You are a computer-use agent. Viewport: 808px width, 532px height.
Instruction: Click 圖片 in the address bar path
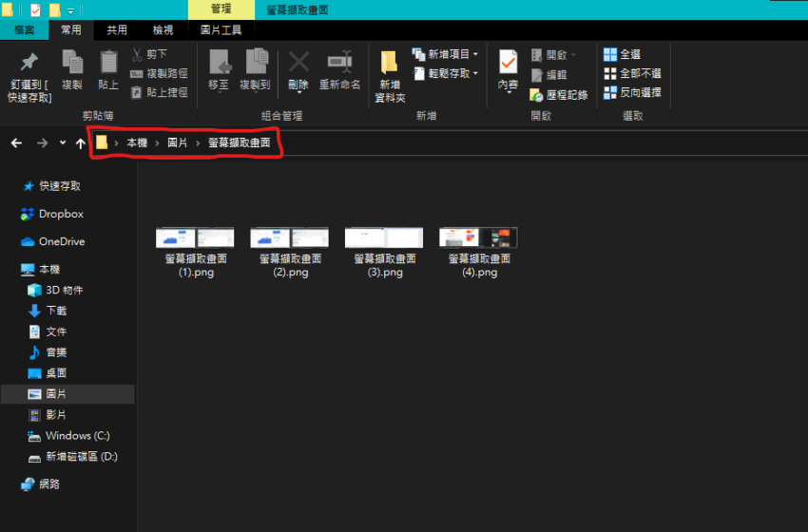[177, 142]
